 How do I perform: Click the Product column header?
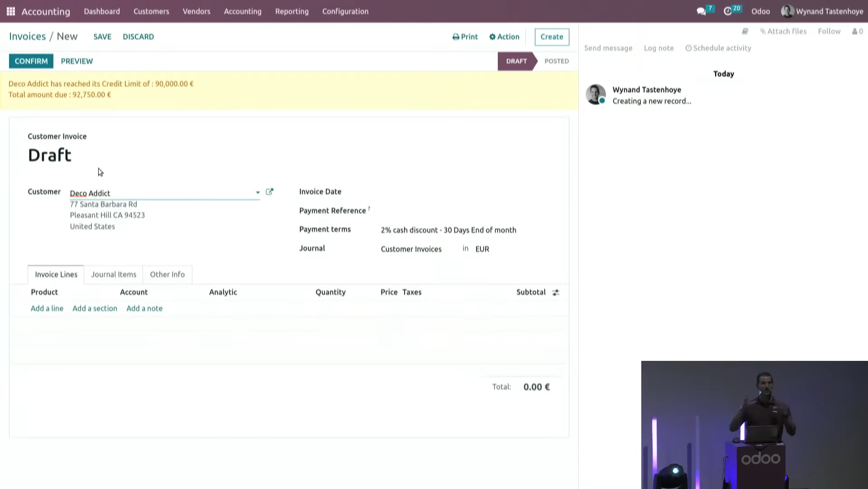[x=44, y=292]
